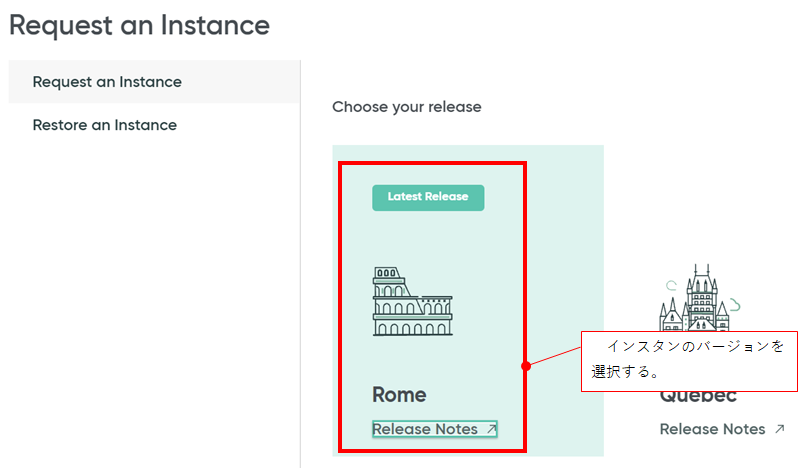Open Restore an Instance from the sidebar
The height and width of the screenshot is (468, 801).
tap(104, 125)
